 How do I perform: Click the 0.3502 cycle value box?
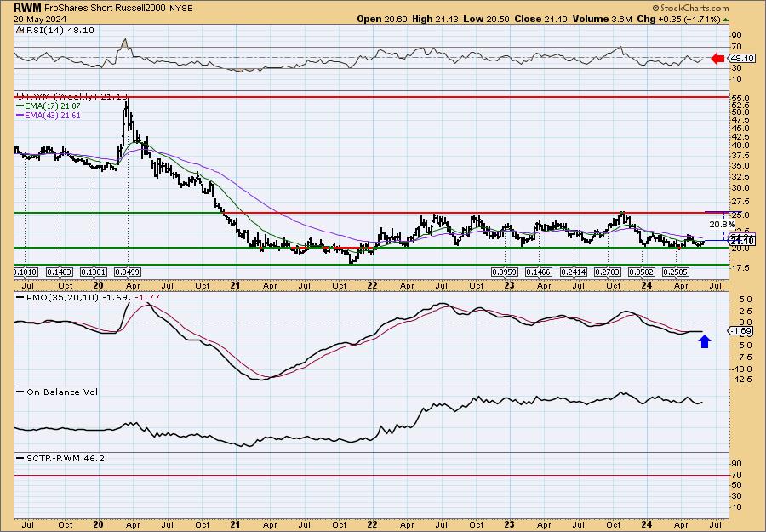click(x=642, y=272)
